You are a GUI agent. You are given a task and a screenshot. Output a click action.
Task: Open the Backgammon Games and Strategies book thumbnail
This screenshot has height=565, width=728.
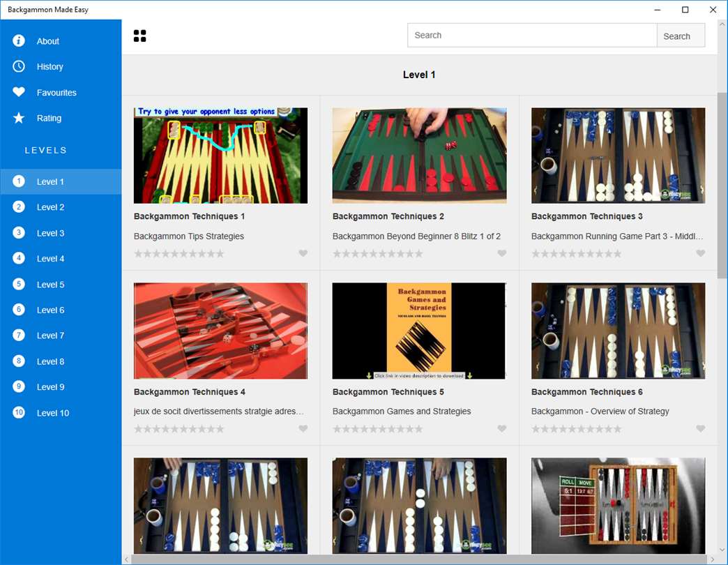point(419,331)
